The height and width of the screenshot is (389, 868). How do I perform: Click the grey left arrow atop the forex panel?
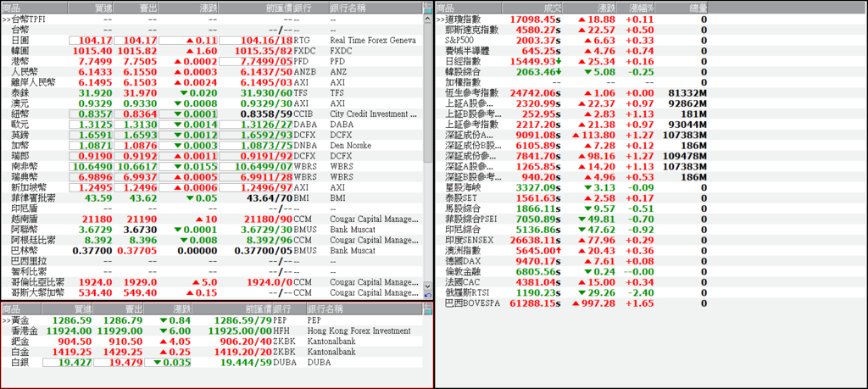click(x=428, y=4)
